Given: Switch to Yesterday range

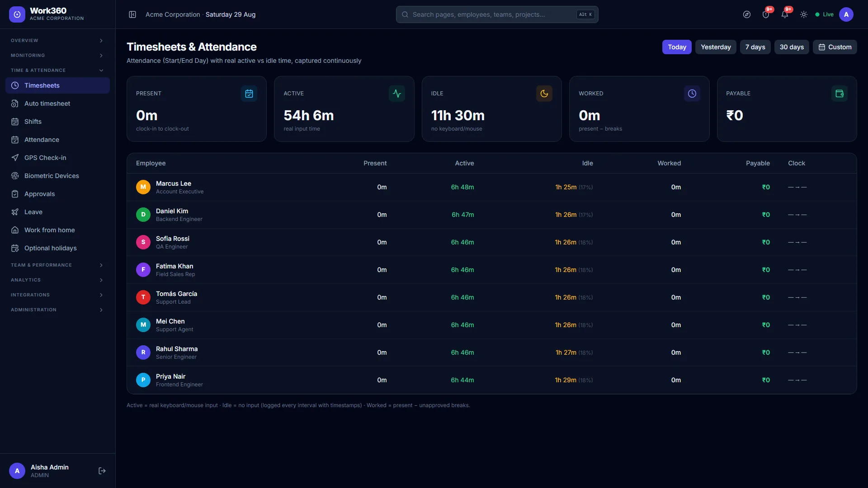Looking at the screenshot, I should [716, 47].
